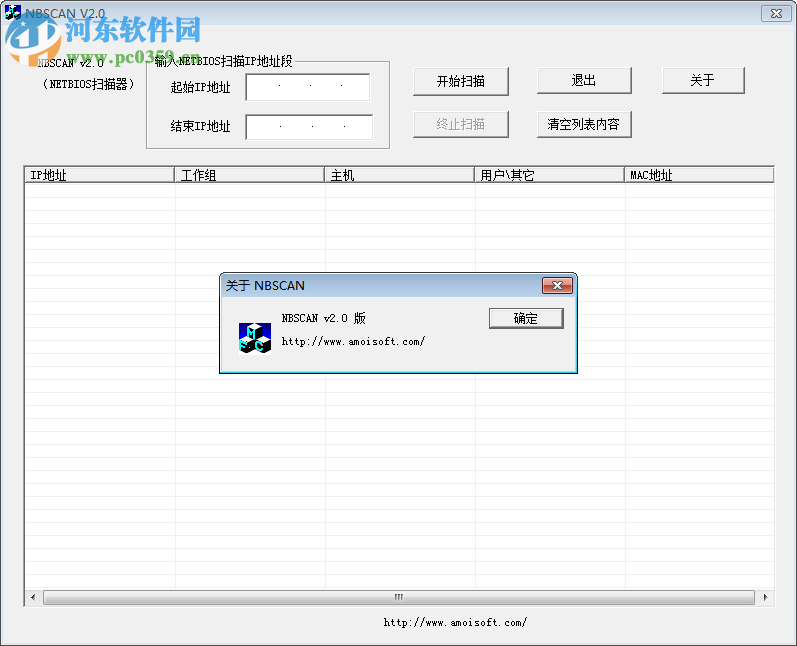Click the horizontal scrollbar thumb
The image size is (797, 646).
tap(399, 597)
